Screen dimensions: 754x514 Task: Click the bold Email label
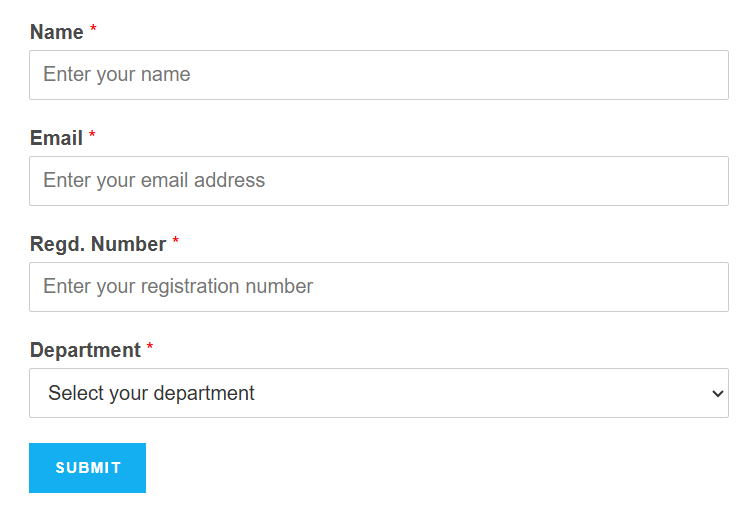pyautogui.click(x=56, y=138)
